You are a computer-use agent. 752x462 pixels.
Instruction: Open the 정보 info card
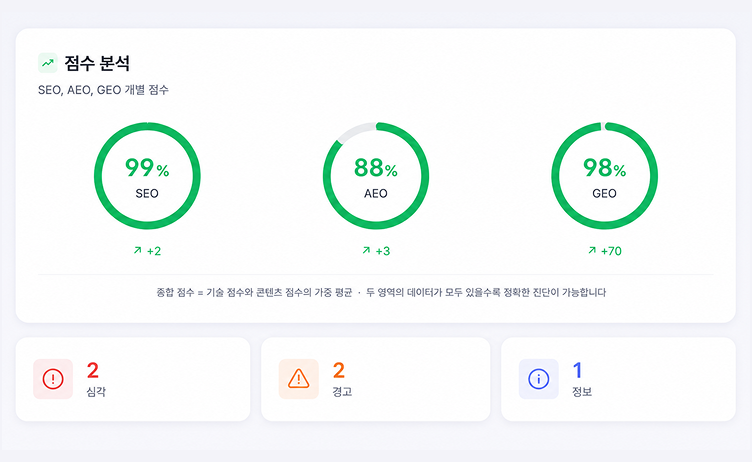618,379
